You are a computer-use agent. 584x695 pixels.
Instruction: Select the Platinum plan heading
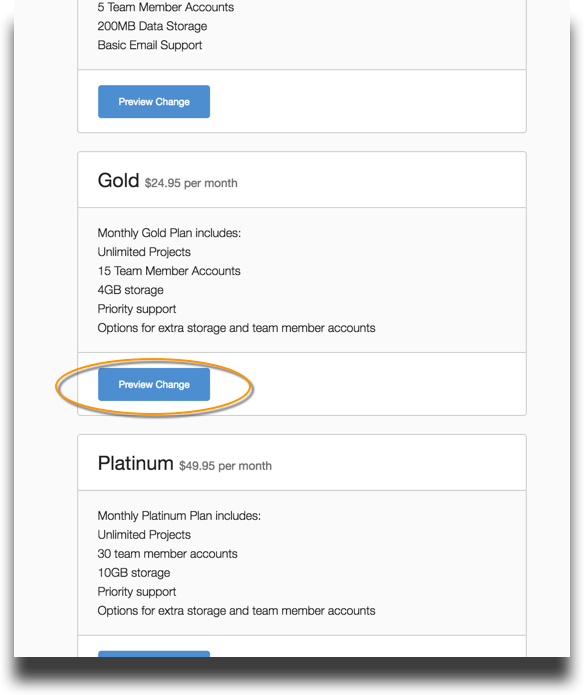(136, 463)
